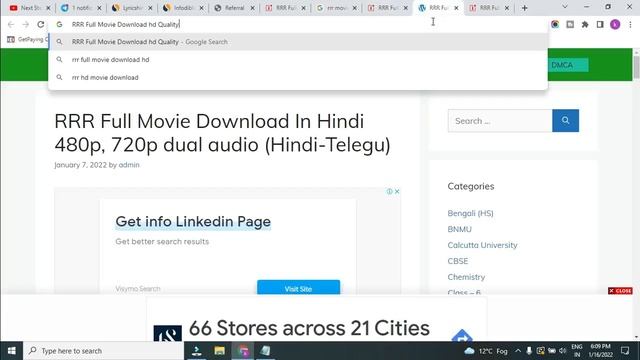This screenshot has width=640, height=360.
Task: Show hidden system tray icons chevron
Action: (x=518, y=351)
